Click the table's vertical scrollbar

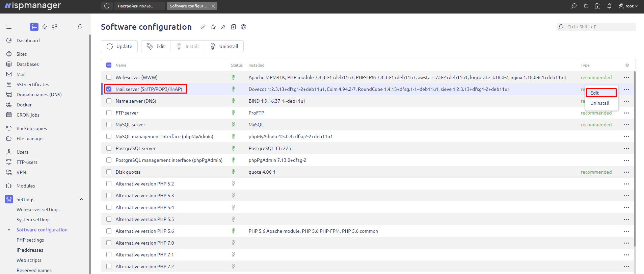pos(634,159)
